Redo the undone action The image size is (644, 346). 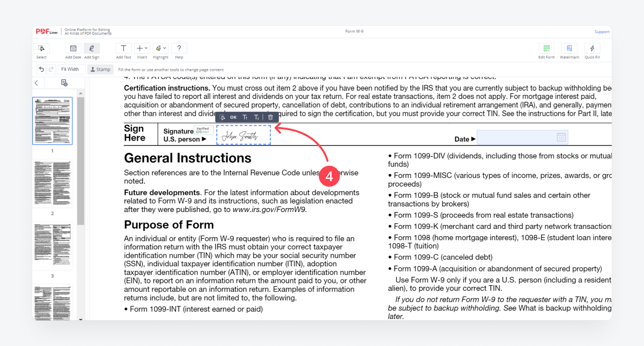pos(51,69)
